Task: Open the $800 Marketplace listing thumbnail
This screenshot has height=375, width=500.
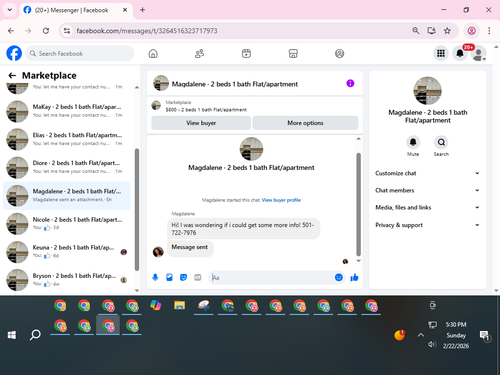Action: (156, 106)
